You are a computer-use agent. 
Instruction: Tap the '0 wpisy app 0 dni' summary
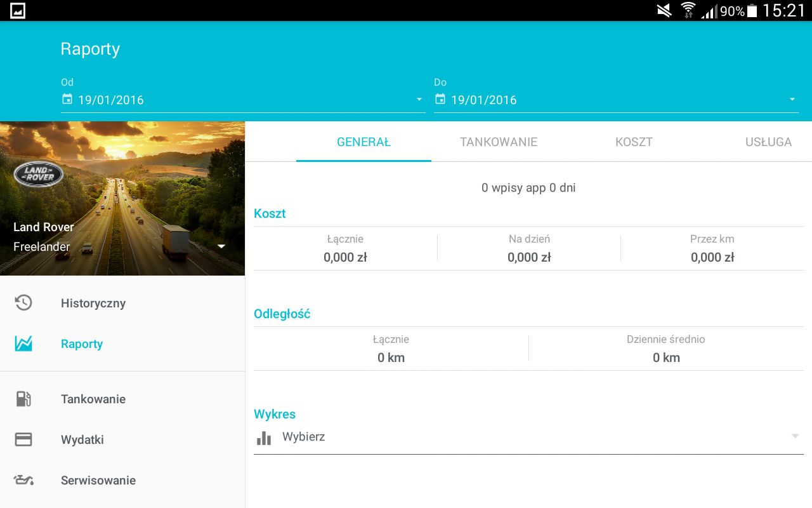528,187
